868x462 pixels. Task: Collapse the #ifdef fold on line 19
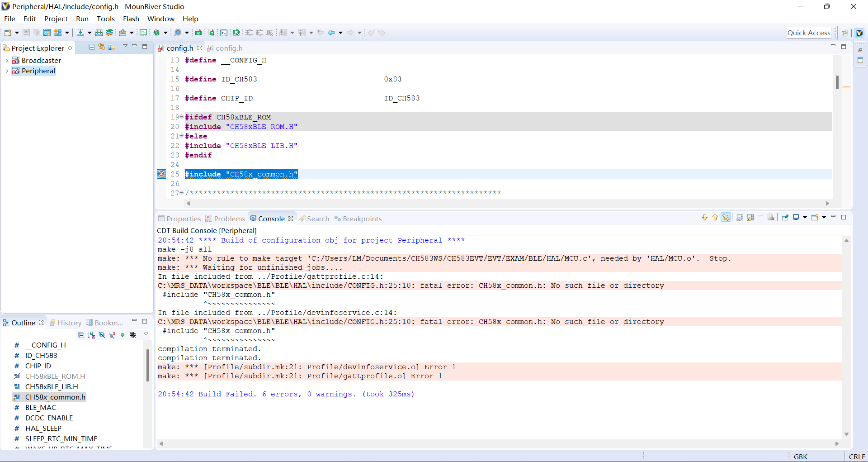click(x=182, y=117)
